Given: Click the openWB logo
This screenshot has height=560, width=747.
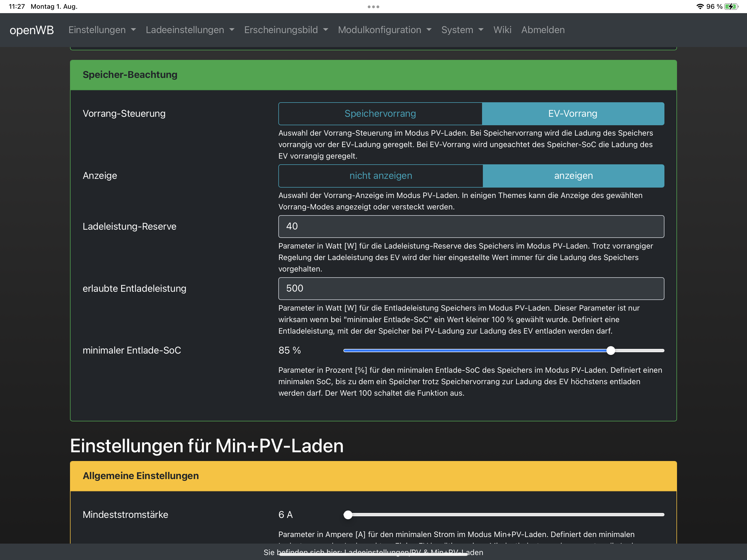Looking at the screenshot, I should click(32, 30).
